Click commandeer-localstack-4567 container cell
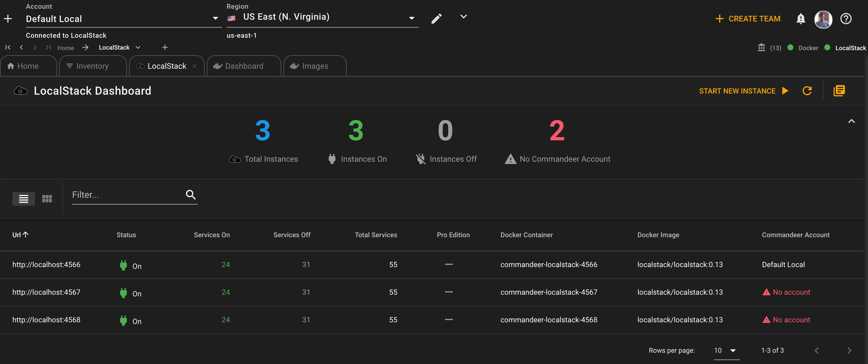 pyautogui.click(x=549, y=292)
